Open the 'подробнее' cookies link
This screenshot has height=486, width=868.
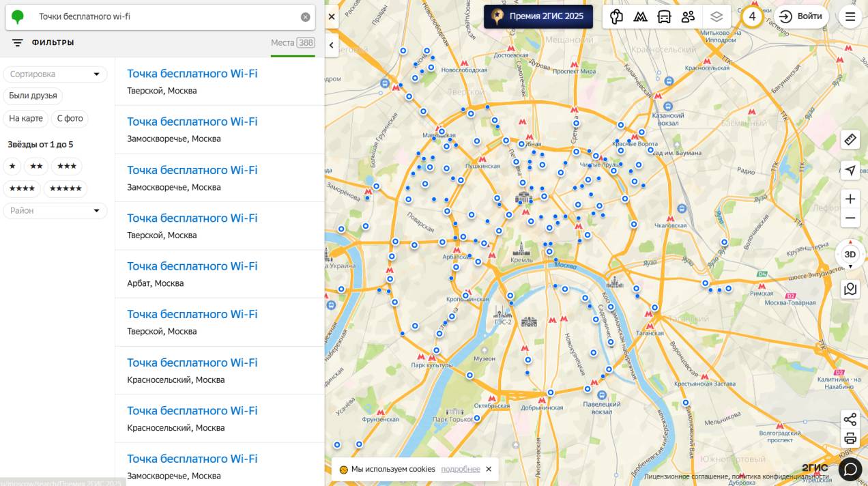[x=460, y=470]
